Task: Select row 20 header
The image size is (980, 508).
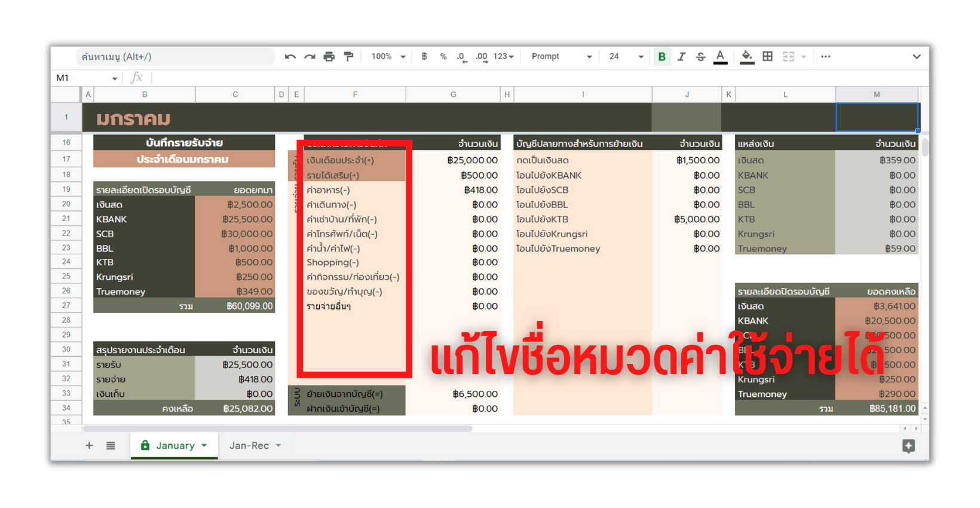Action: [66, 204]
